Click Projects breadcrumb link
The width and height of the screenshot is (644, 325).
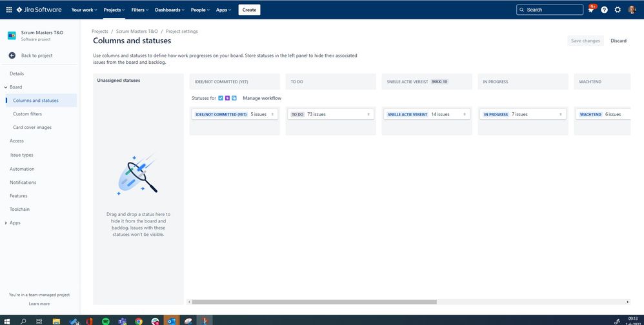coord(100,31)
